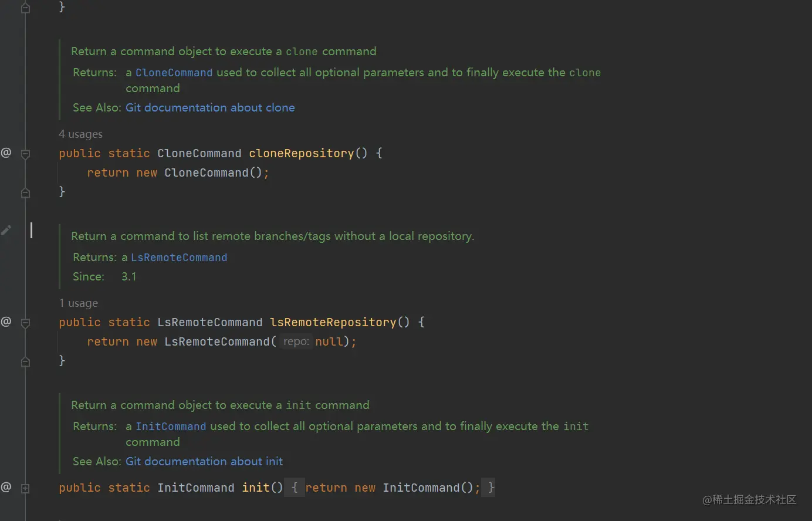Collapse the cloneRepository method fold marker
This screenshot has width=812, height=521.
tap(25, 154)
